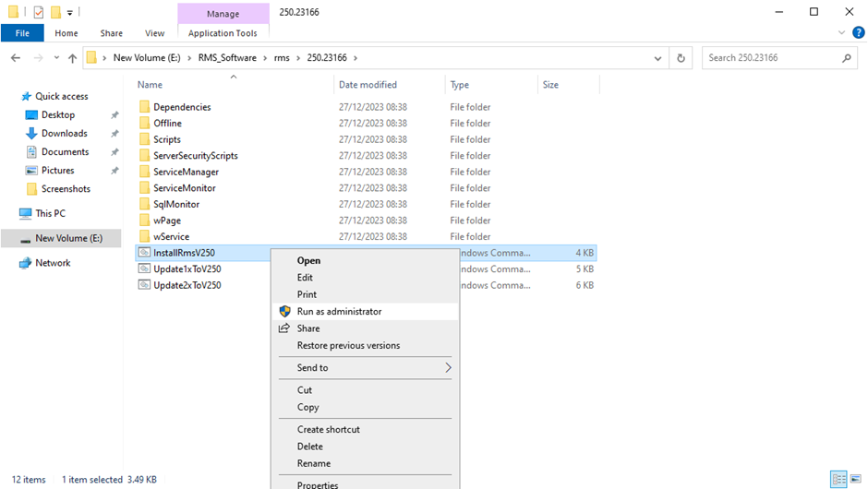Click the This PC monitor icon

[26, 213]
